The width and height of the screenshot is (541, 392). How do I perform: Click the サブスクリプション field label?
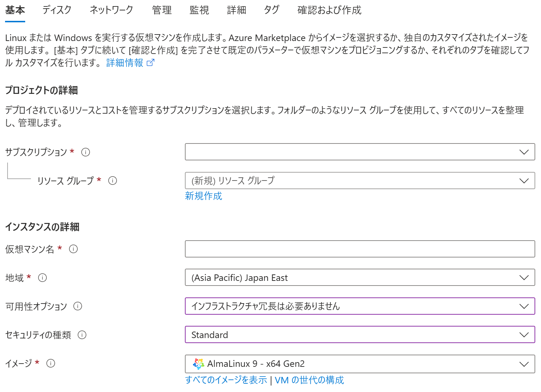[x=36, y=152]
